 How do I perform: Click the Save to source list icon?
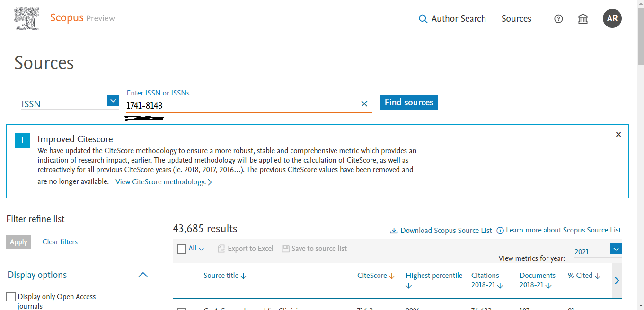(x=286, y=248)
